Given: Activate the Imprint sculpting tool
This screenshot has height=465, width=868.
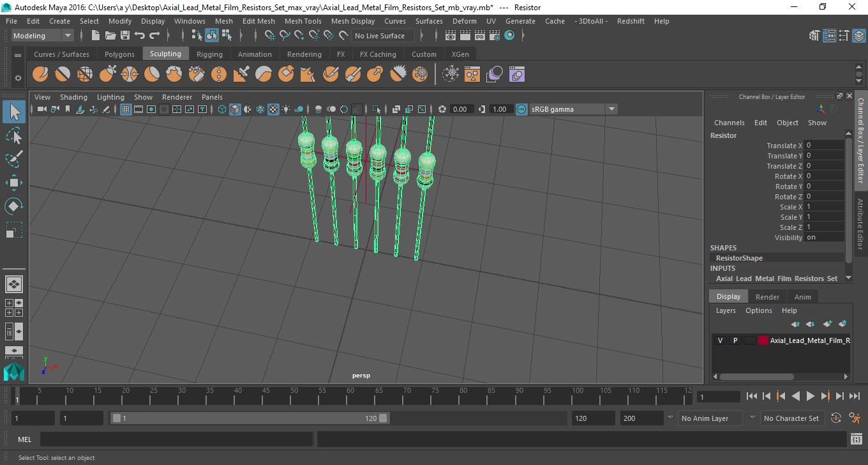Looking at the screenshot, I should pos(241,75).
